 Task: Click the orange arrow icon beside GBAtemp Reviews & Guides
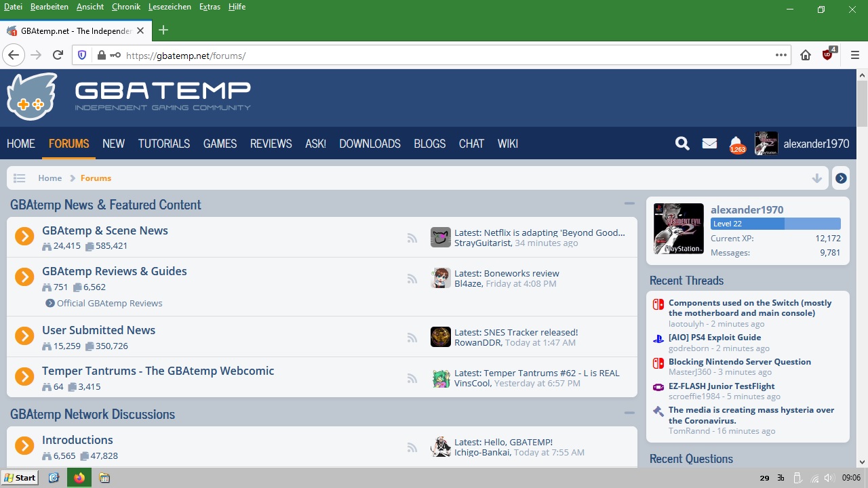pyautogui.click(x=24, y=277)
